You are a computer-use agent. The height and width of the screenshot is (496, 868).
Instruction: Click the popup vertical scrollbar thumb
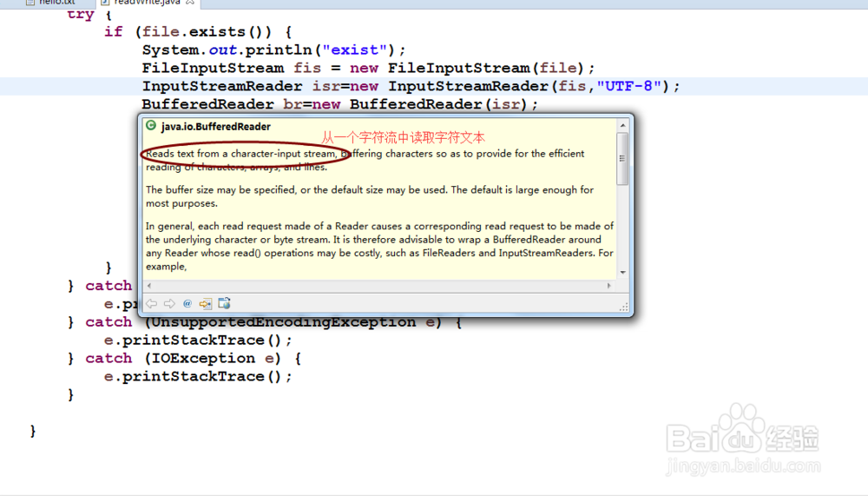tap(622, 158)
